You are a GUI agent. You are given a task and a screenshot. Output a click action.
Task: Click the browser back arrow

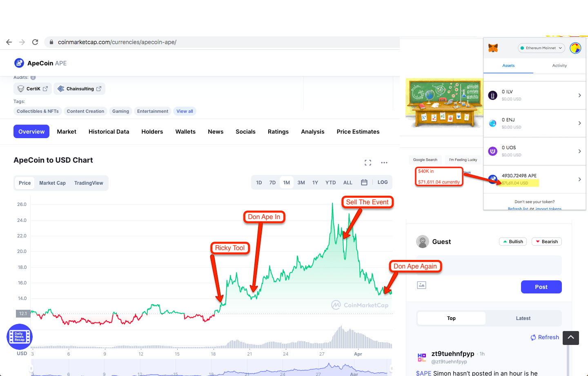click(9, 42)
